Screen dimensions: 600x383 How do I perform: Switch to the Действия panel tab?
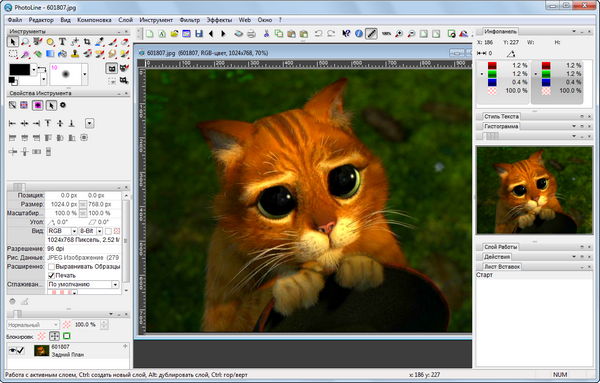click(497, 257)
